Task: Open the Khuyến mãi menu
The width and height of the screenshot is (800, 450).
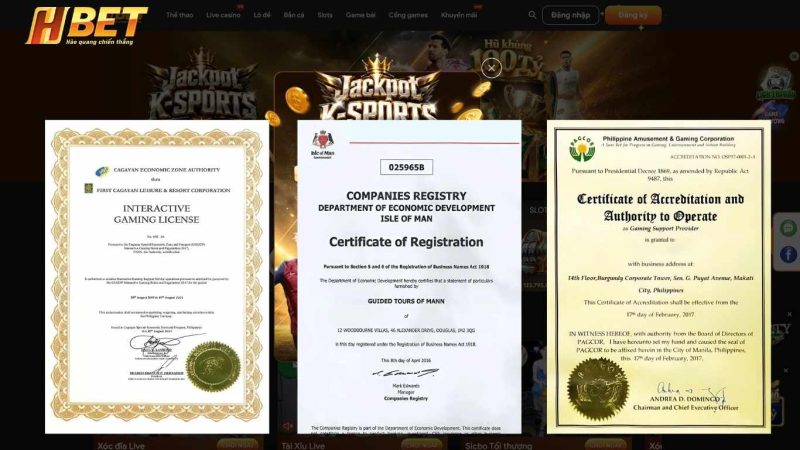Action: point(459,15)
